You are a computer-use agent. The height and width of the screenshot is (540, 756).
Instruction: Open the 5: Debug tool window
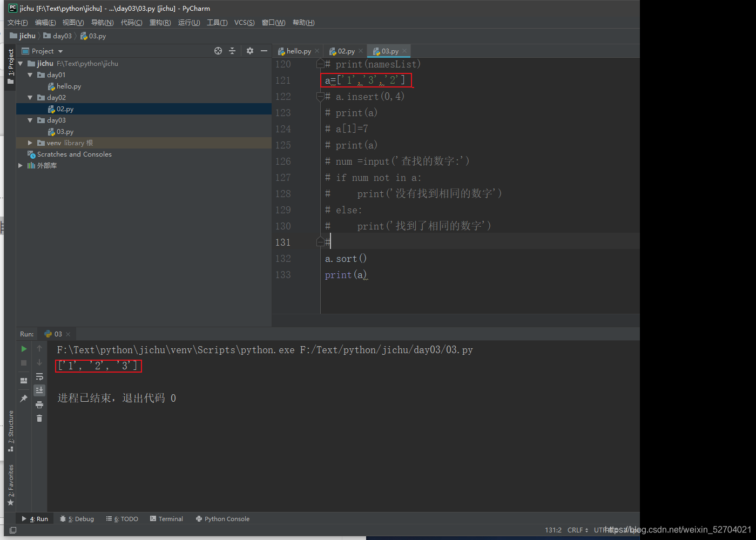point(77,519)
